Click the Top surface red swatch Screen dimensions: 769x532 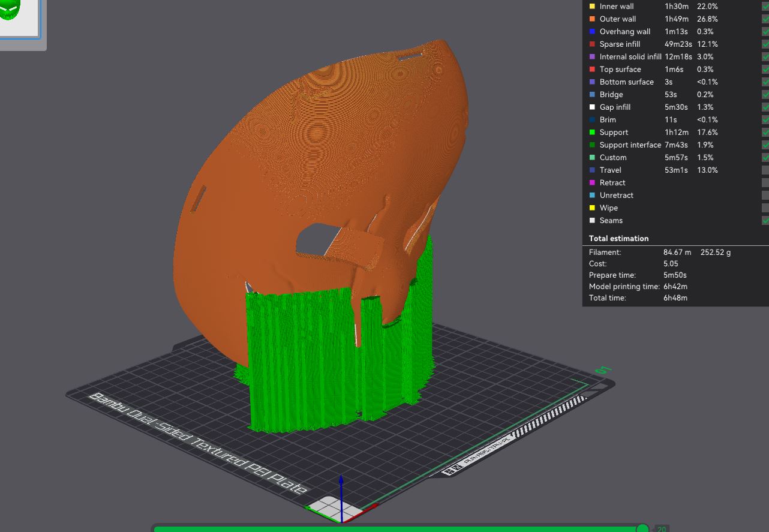click(x=593, y=70)
